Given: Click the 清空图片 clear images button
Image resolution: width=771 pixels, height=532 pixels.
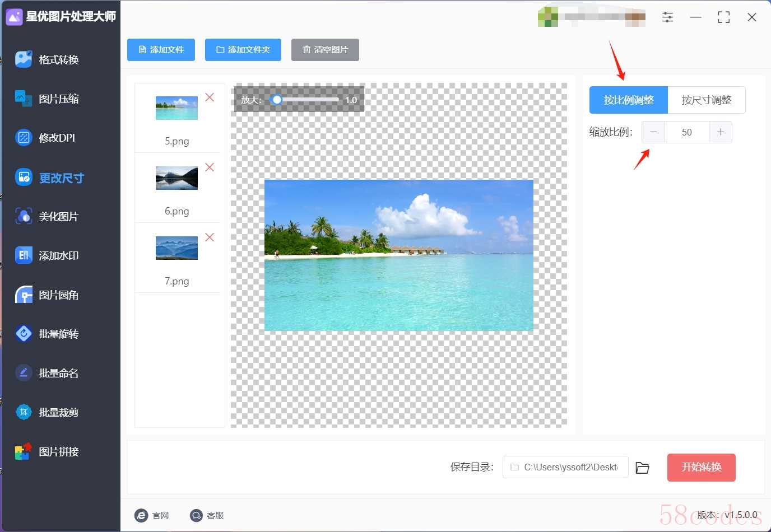Looking at the screenshot, I should tap(325, 50).
